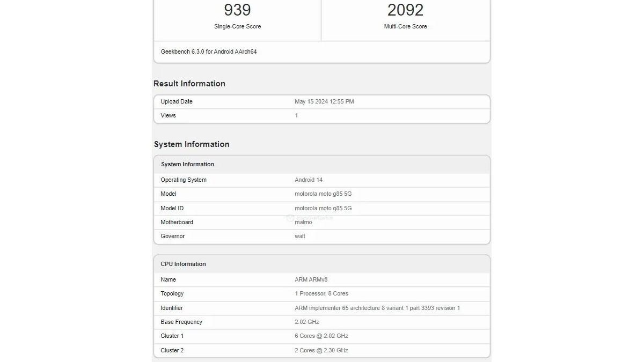Image resolution: width=644 pixels, height=362 pixels.
Task: Click the Result Information heading
Action: 189,84
